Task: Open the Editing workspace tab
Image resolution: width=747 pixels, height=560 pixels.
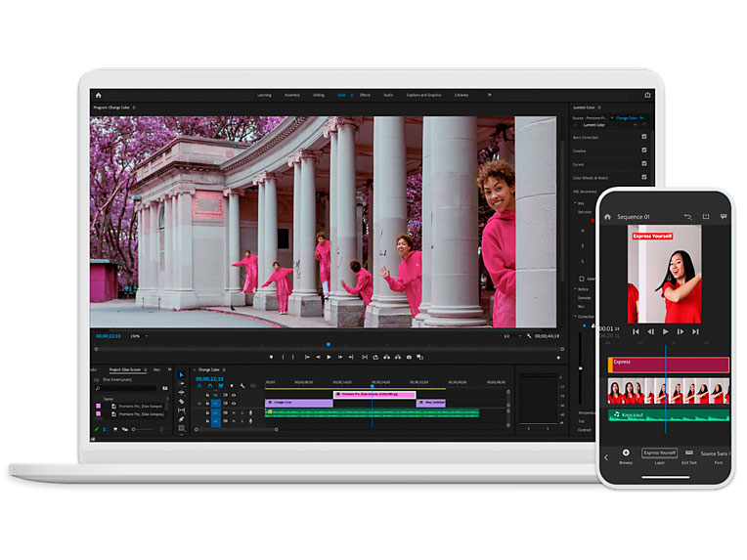Action: coord(319,95)
